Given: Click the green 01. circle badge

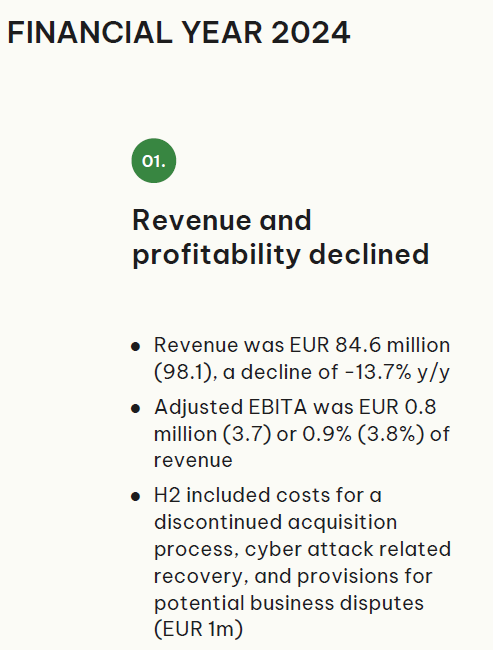Looking at the screenshot, I should tap(154, 161).
